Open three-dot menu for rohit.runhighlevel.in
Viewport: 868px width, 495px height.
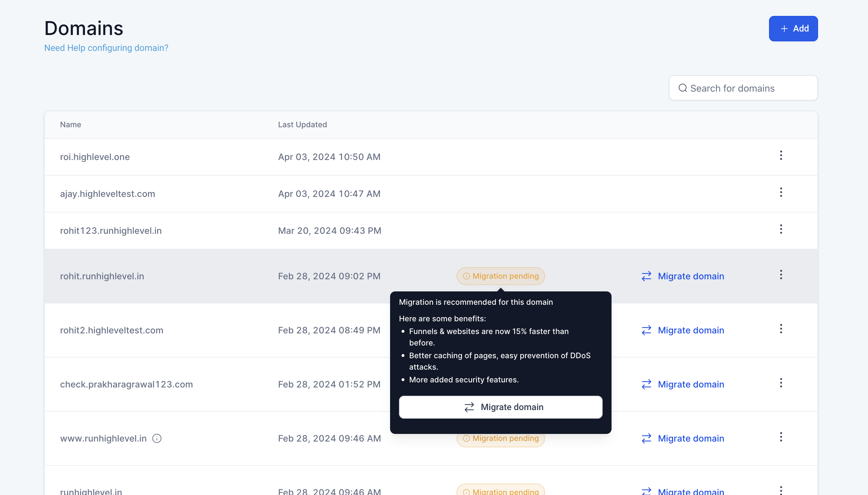pos(780,275)
